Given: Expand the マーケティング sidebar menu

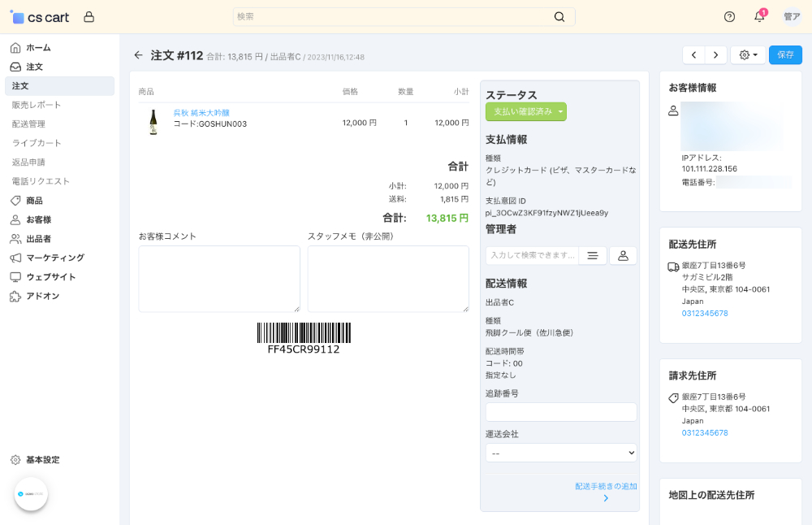Looking at the screenshot, I should pyautogui.click(x=55, y=258).
